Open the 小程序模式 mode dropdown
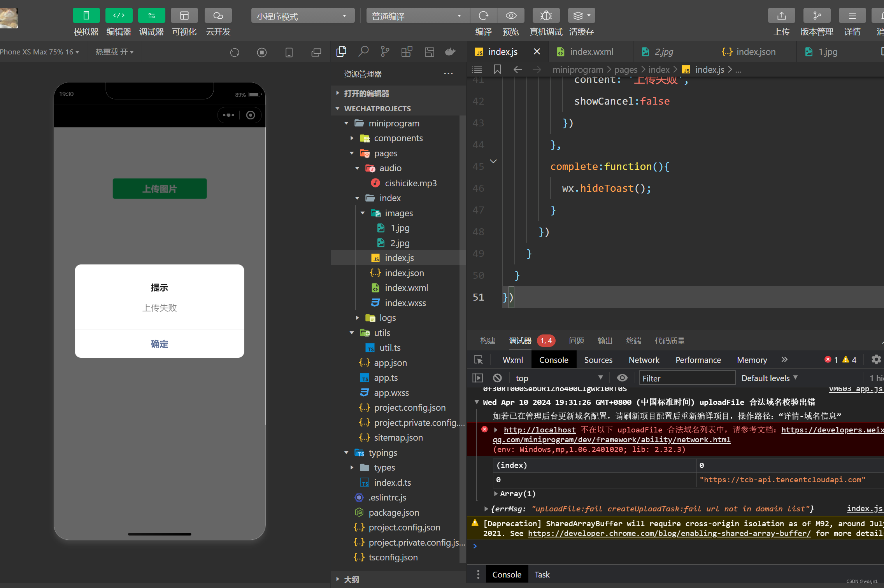The width and height of the screenshot is (884, 588). [302, 16]
